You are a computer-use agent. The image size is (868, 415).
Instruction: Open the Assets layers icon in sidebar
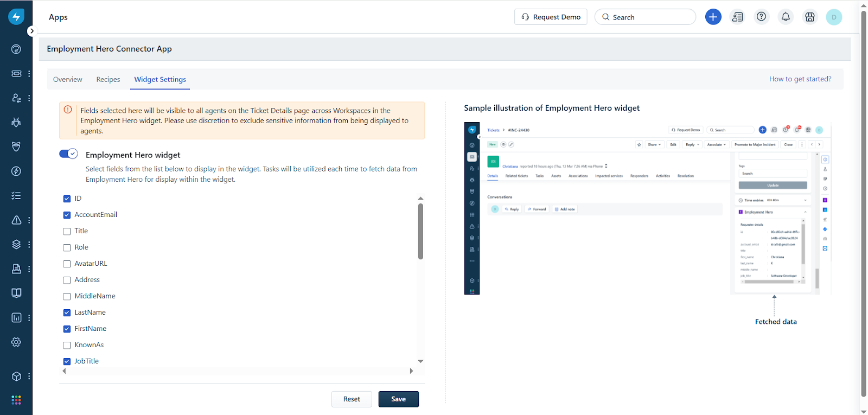click(x=16, y=245)
